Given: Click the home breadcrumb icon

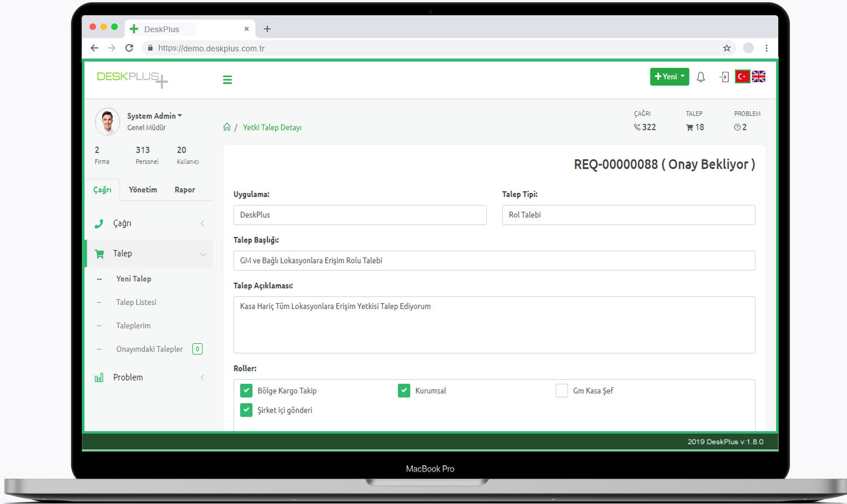Looking at the screenshot, I should click(226, 127).
